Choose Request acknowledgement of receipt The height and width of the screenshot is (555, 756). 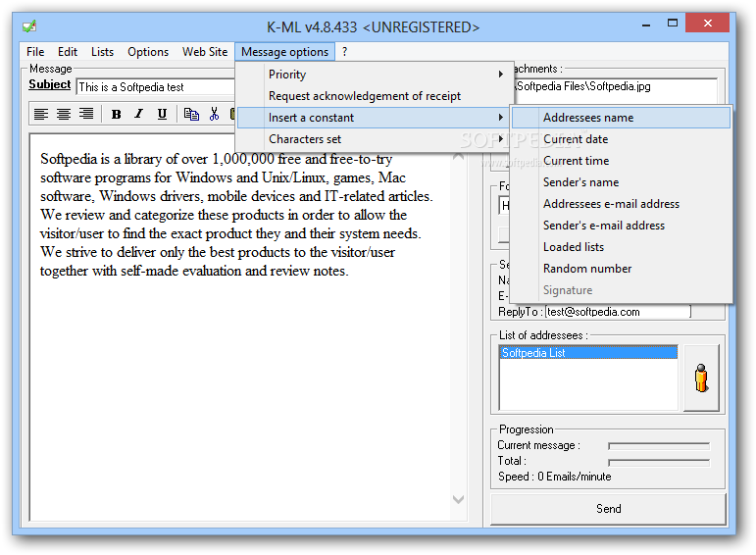[374, 96]
